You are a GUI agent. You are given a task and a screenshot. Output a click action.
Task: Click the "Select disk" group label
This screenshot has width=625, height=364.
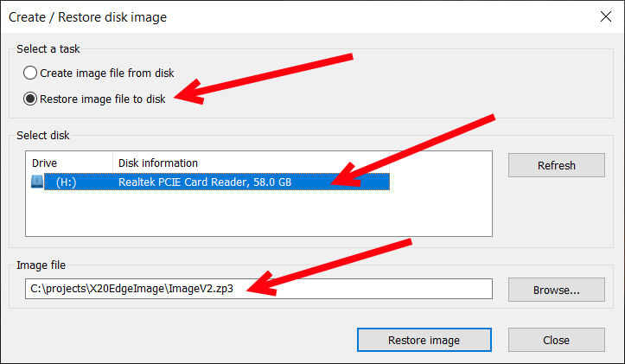coord(42,136)
